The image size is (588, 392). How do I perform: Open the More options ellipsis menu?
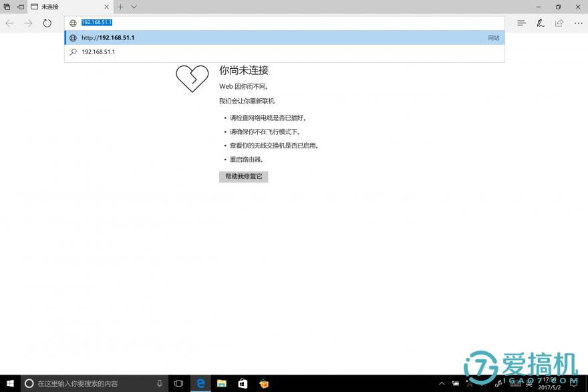tap(579, 23)
